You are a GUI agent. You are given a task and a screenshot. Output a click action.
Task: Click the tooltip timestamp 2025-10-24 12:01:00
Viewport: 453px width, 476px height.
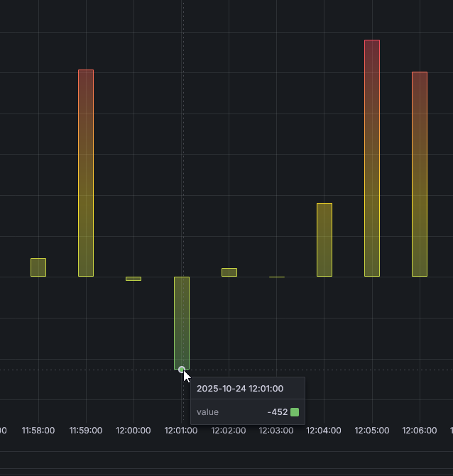click(240, 389)
